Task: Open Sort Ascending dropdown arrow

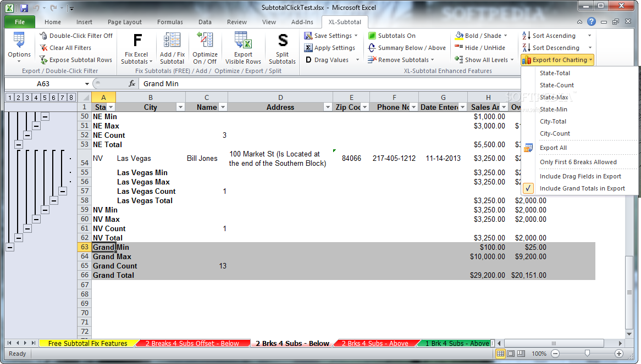Action: tap(589, 36)
